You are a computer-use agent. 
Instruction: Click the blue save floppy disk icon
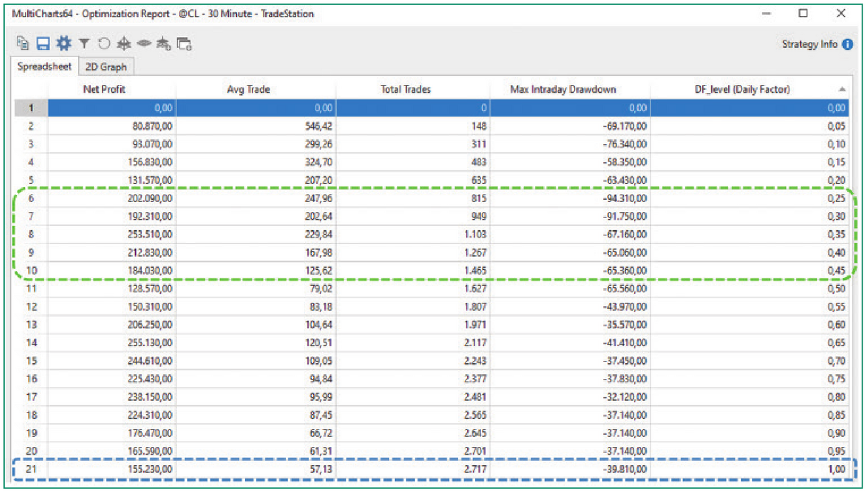click(x=43, y=44)
